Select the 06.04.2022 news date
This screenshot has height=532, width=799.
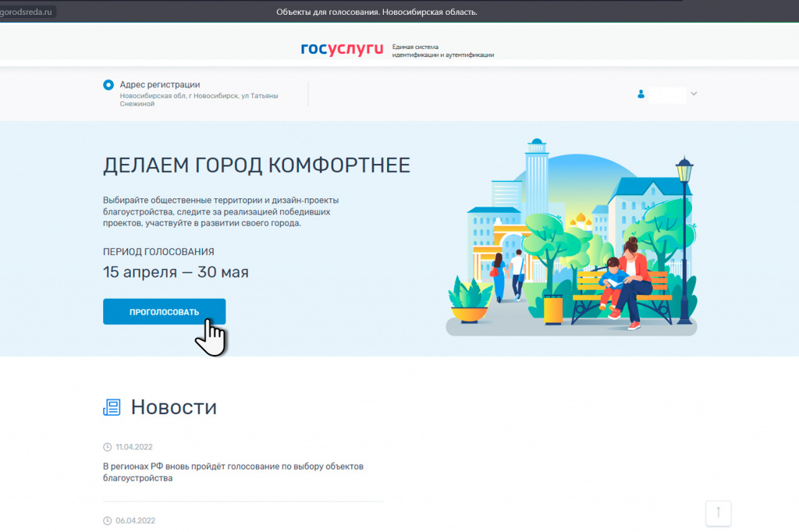(133, 520)
